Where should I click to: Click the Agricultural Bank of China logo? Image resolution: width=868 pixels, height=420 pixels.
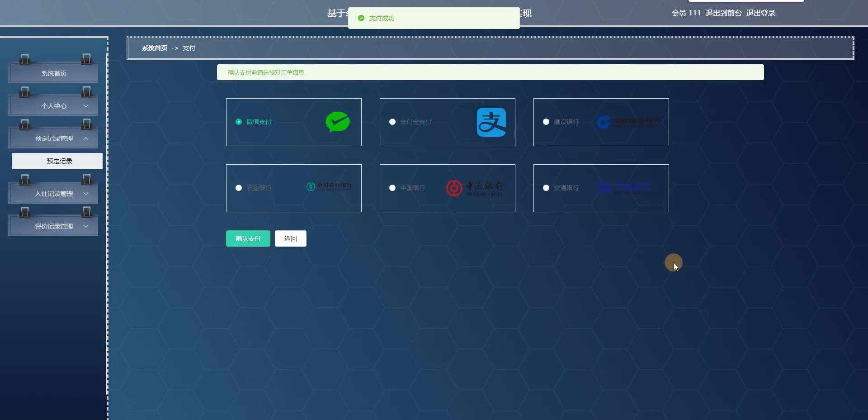click(x=329, y=186)
